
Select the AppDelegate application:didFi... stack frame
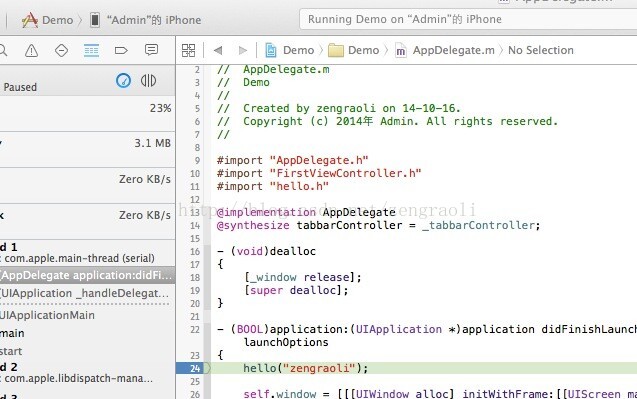pos(87,275)
